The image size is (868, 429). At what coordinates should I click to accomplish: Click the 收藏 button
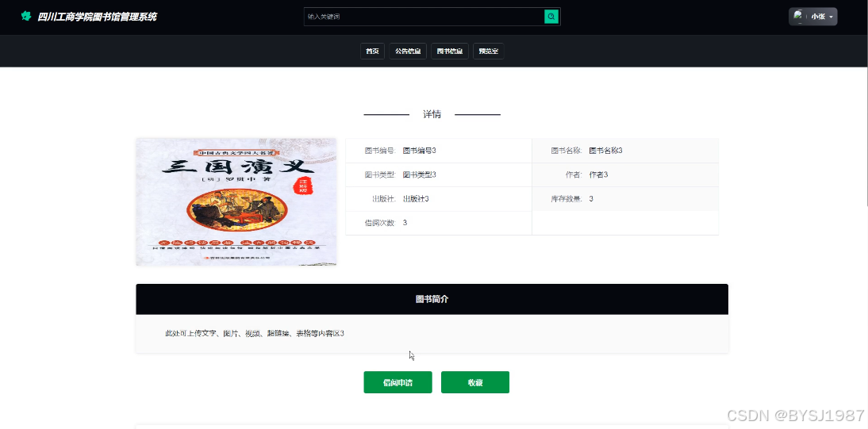point(475,382)
